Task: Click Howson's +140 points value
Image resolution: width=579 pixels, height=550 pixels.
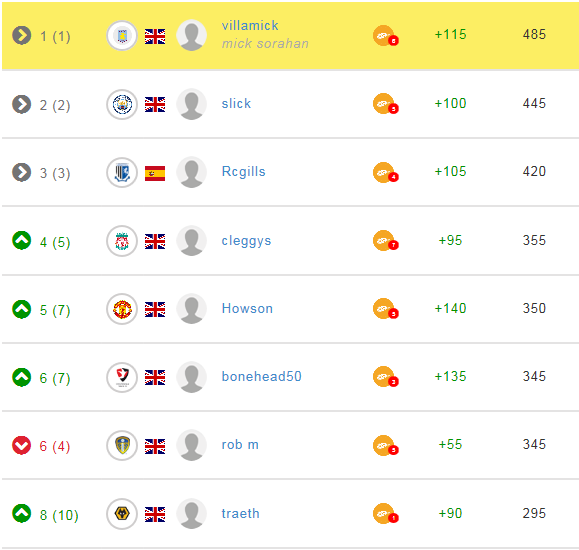Action: point(450,308)
